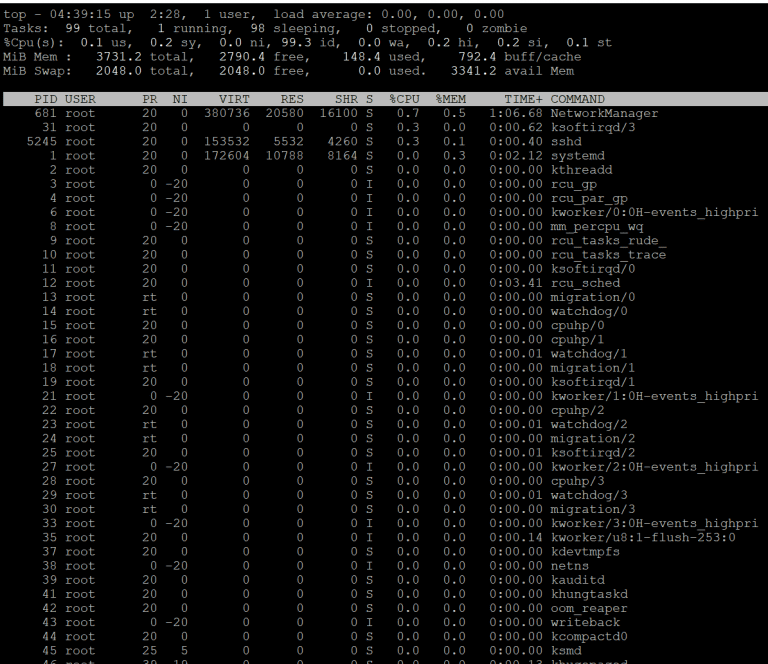Click PID 5245 in the list
Viewport: 768px width, 664px height.
click(x=42, y=142)
